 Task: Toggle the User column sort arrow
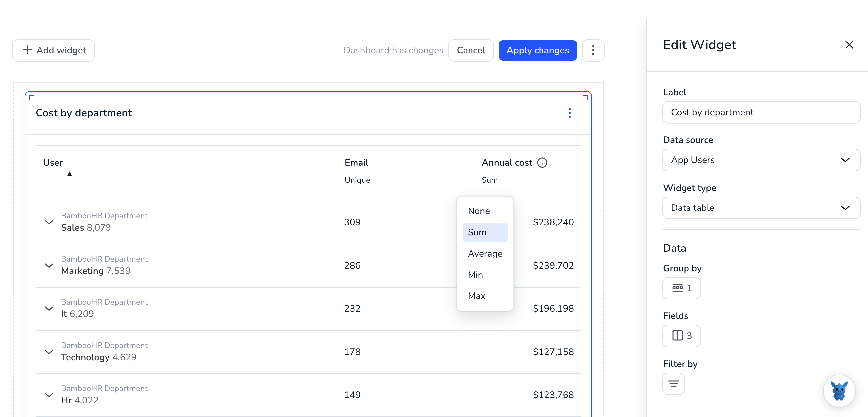pos(69,174)
